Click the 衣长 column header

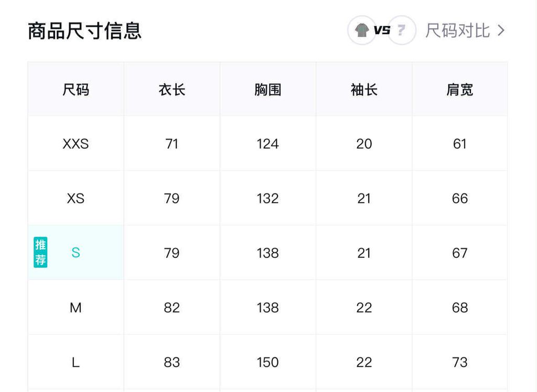[x=172, y=90]
